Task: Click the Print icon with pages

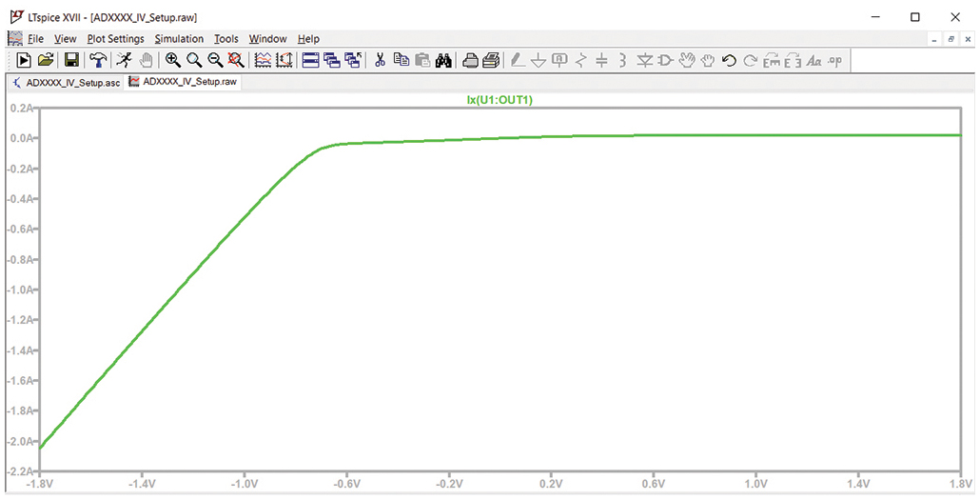Action: click(492, 60)
